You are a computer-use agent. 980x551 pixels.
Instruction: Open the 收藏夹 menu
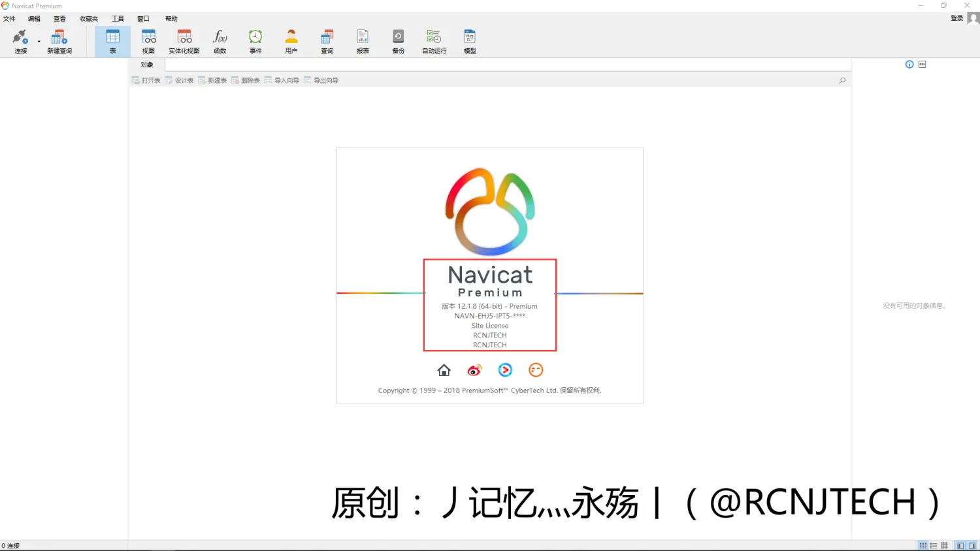coord(89,19)
